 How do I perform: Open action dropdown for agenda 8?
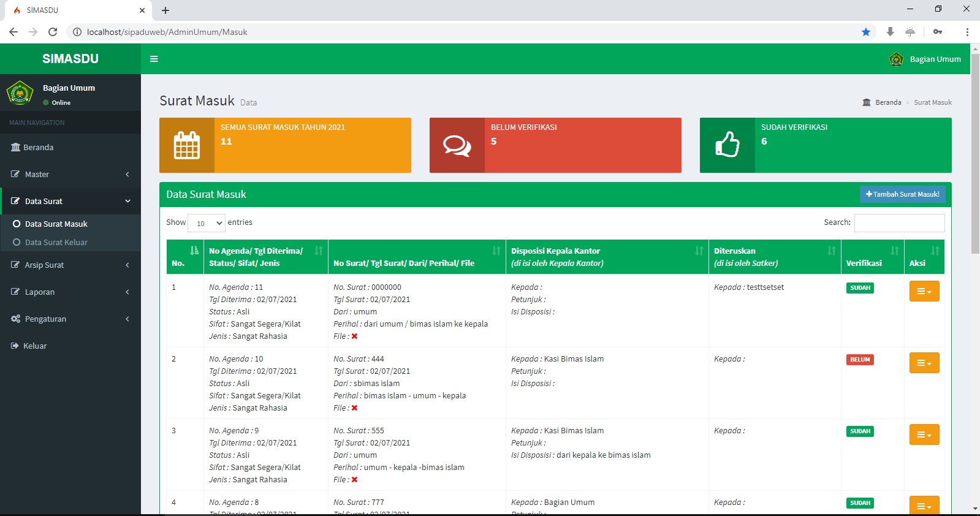point(924,505)
